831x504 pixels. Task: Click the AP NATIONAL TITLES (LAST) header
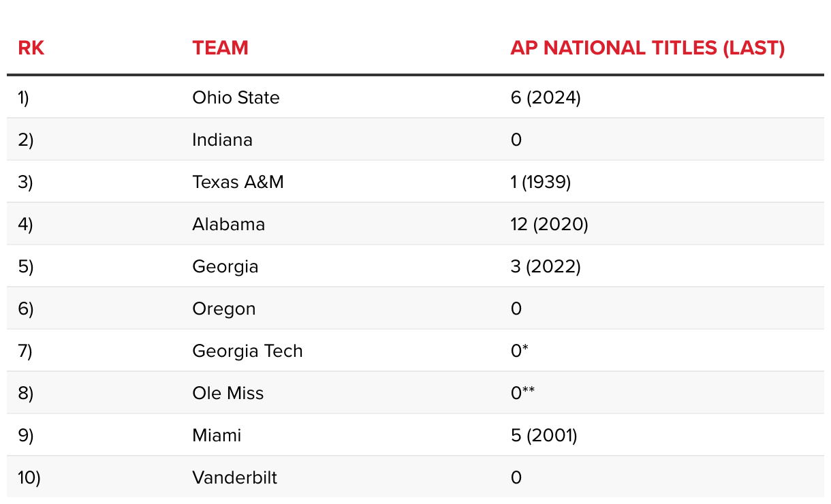tap(647, 48)
